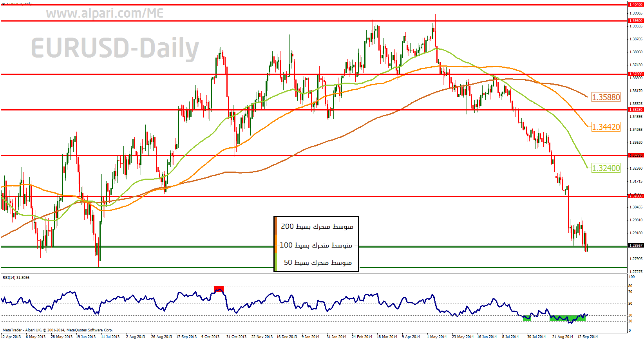Click the orange 100 MA color bar in legend
This screenshot has width=644, height=340.
click(275, 244)
